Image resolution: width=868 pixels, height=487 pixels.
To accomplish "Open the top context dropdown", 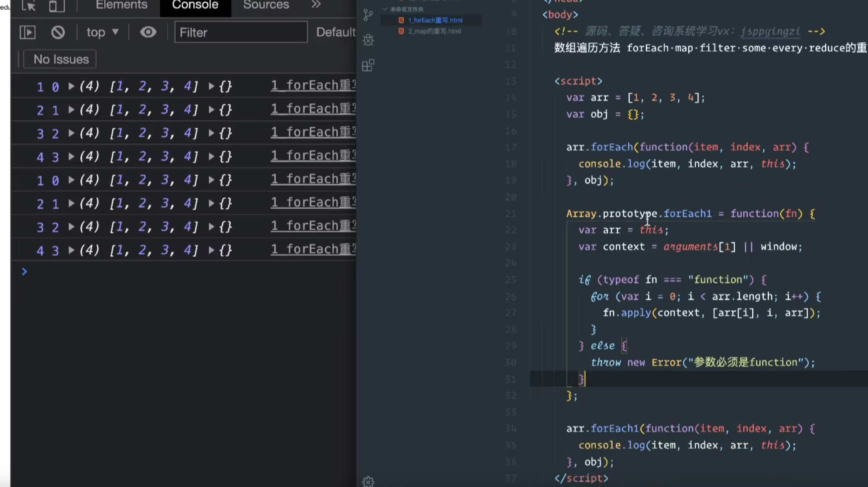I will click(x=102, y=32).
